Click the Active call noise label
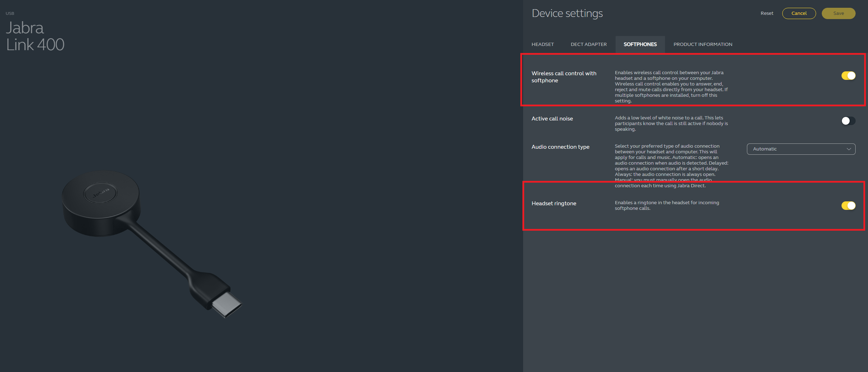The width and height of the screenshot is (868, 372). (552, 119)
